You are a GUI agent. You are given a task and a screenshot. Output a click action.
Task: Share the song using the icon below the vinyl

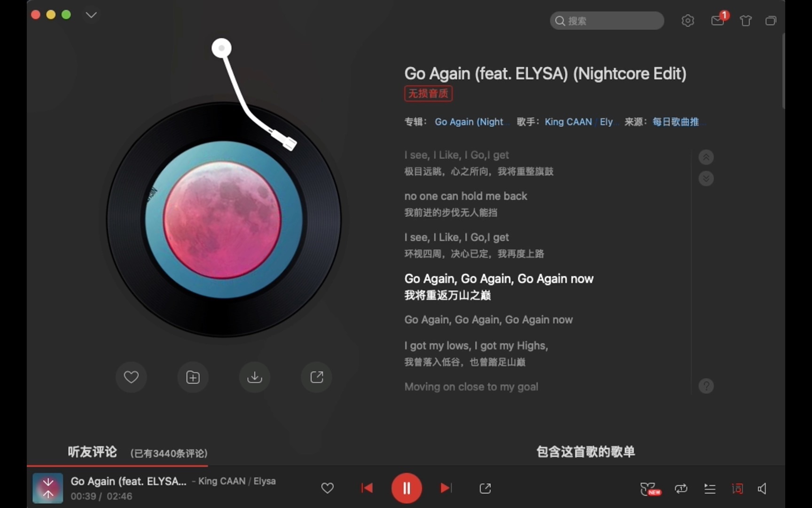tap(316, 377)
